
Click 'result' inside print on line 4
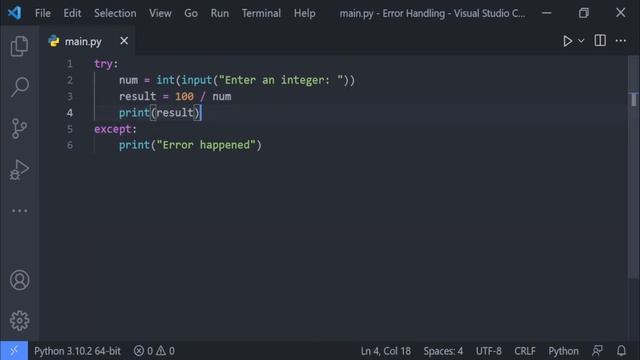(175, 113)
